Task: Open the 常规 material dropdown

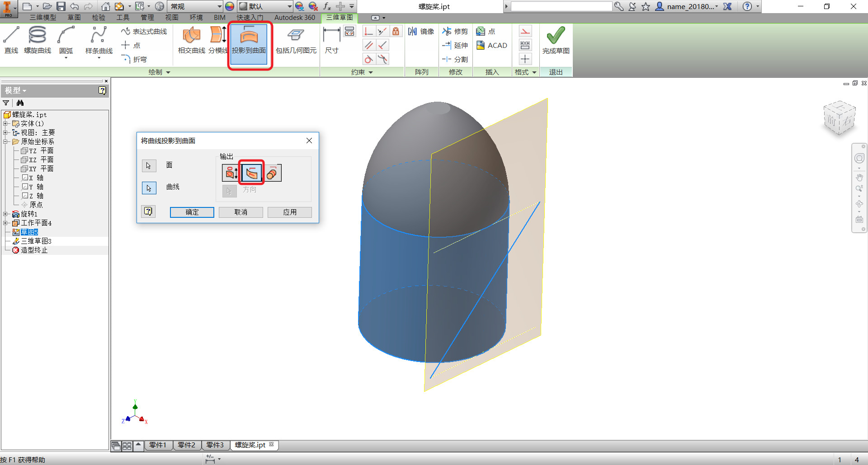Action: (x=195, y=6)
